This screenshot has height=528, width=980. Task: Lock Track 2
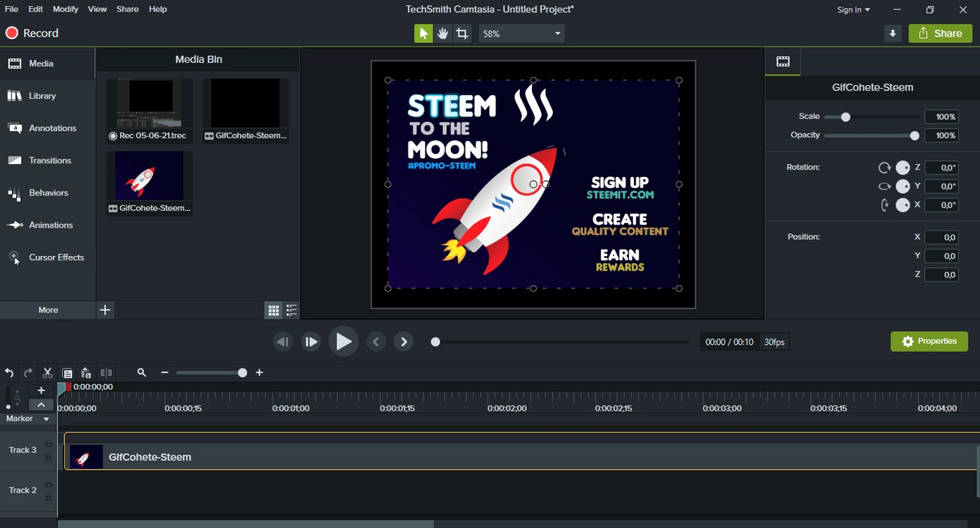(48, 497)
